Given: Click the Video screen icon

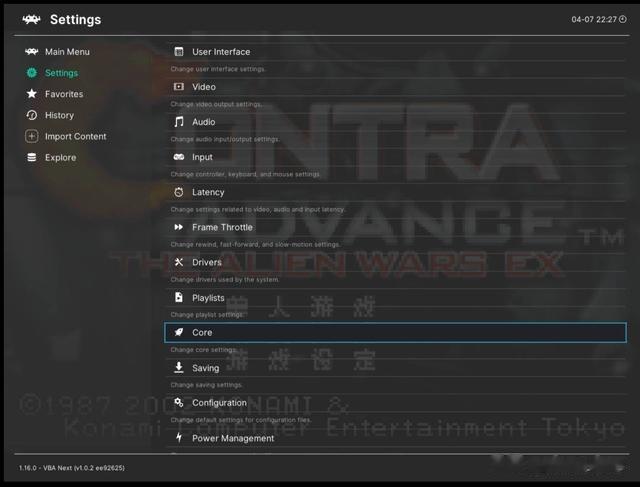Looking at the screenshot, I should [179, 87].
